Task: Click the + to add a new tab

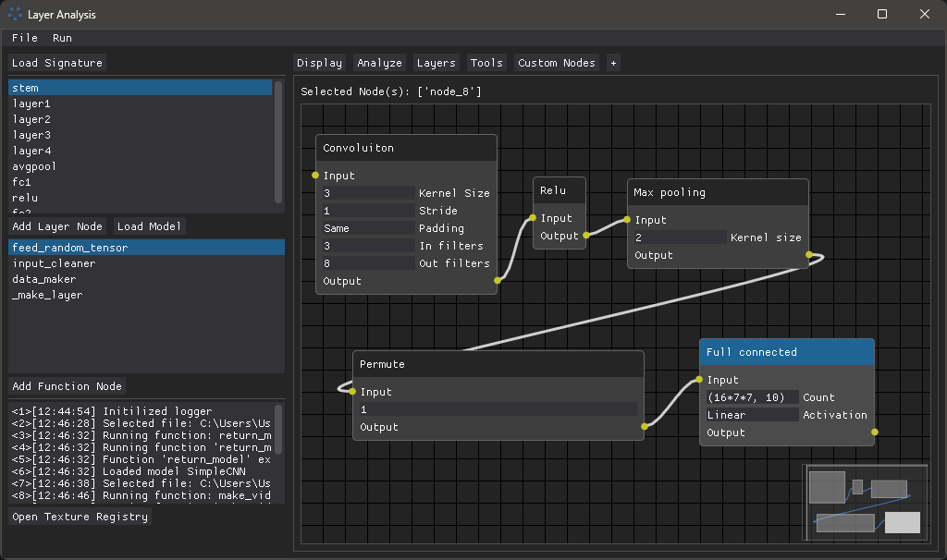Action: 612,63
